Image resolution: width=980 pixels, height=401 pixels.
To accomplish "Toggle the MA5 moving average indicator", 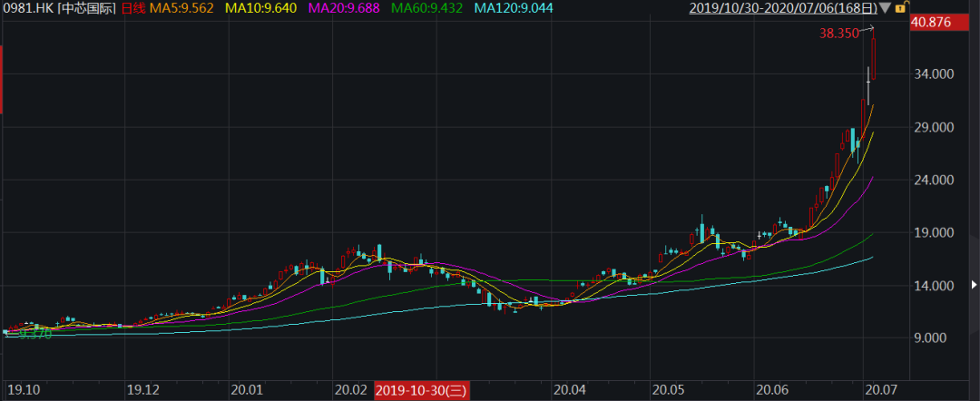I will pos(184,8).
